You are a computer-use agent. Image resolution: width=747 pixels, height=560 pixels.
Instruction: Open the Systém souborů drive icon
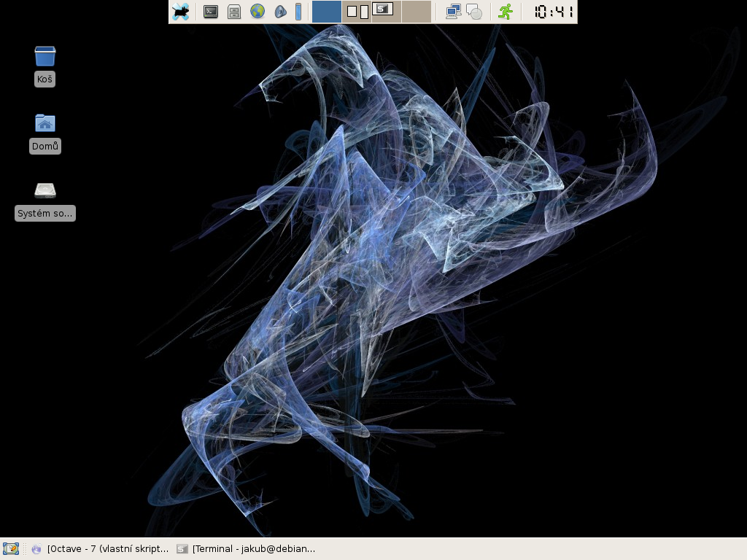[44, 191]
